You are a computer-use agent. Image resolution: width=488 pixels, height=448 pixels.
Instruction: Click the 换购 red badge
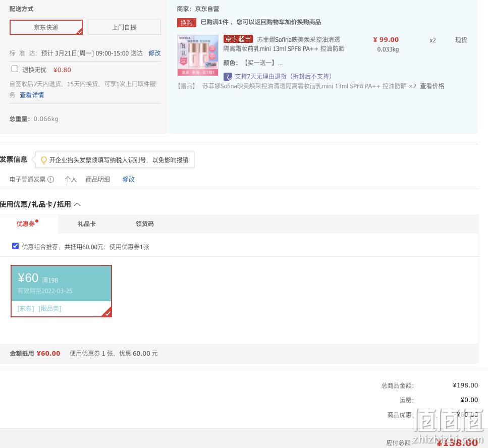[186, 23]
